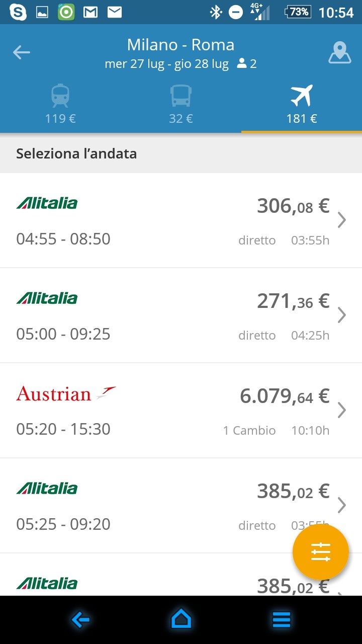The height and width of the screenshot is (644, 362).
Task: Select the airplane tab 181 €
Action: [302, 104]
